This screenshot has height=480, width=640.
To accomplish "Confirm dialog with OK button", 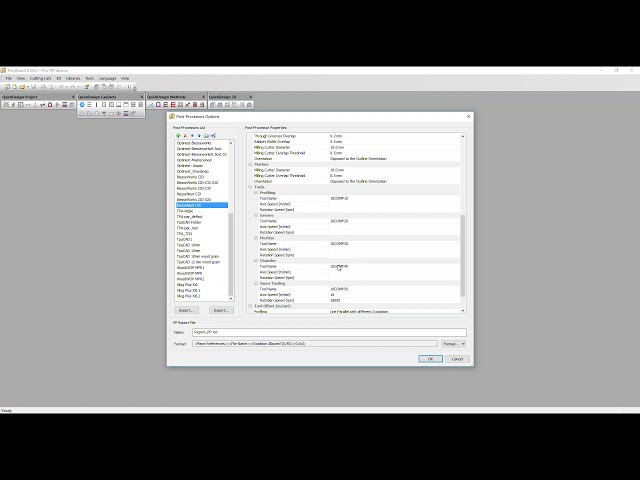I will click(x=430, y=359).
